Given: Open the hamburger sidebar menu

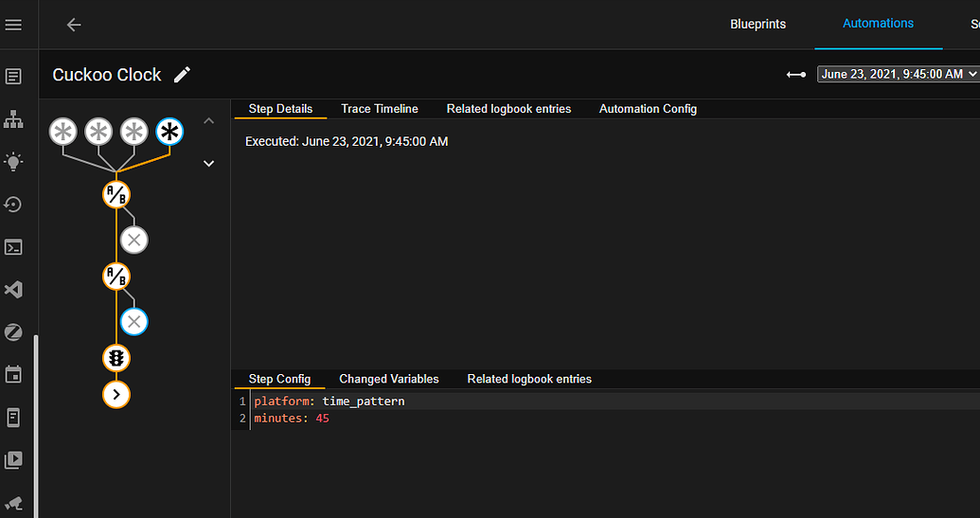Looking at the screenshot, I should [13, 25].
